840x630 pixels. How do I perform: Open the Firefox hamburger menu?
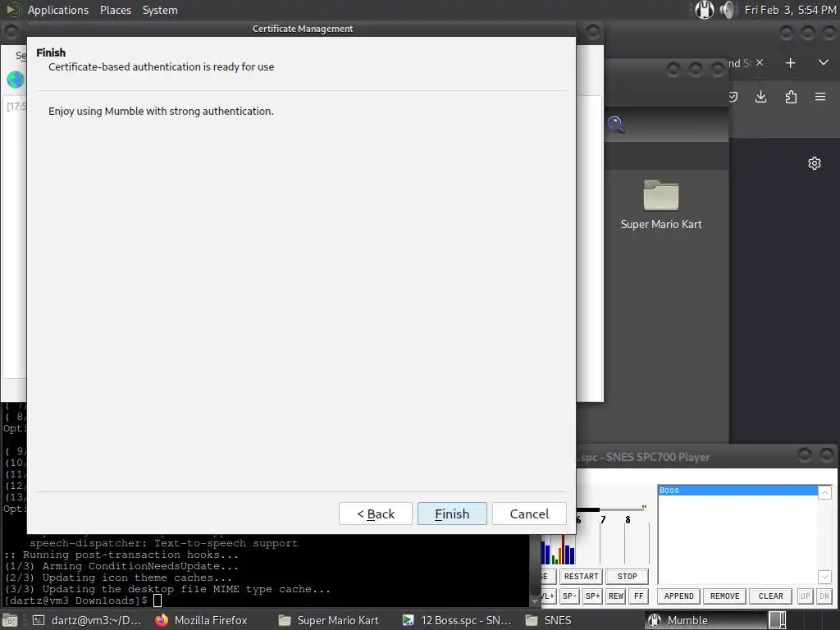pos(820,97)
